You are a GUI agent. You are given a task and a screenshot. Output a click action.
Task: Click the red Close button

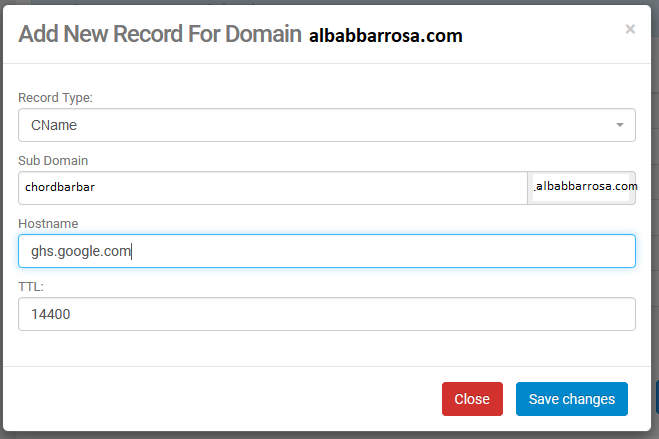tap(472, 399)
